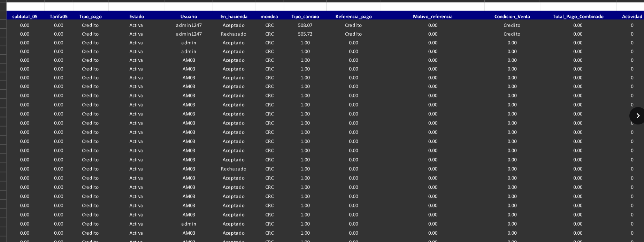Click the Usuario column header
The height and width of the screenshot is (242, 644).
189,16
